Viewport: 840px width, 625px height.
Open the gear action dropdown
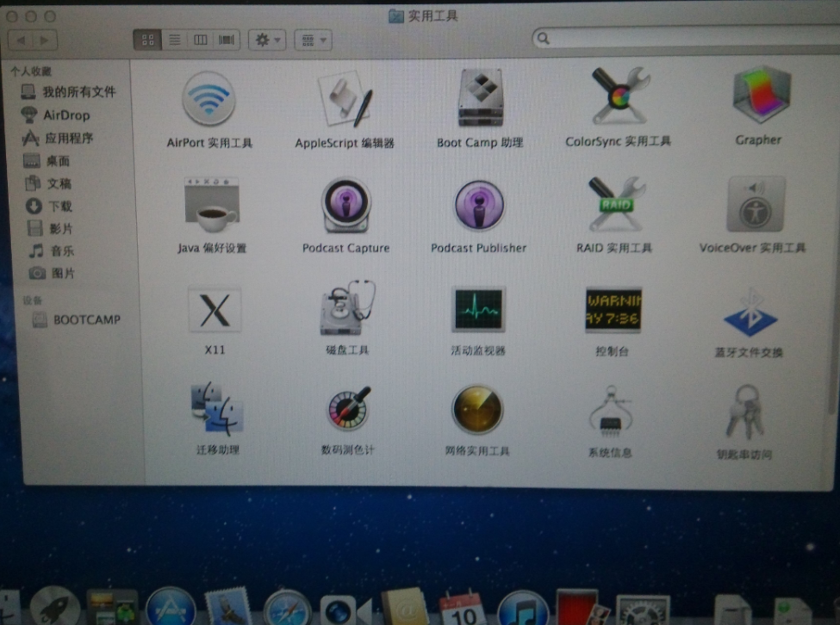[x=267, y=40]
